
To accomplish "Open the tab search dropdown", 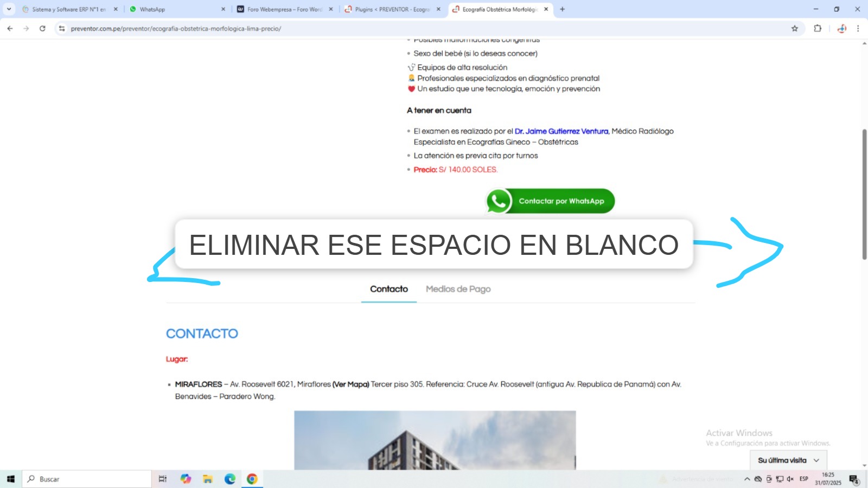I will tap(9, 9).
